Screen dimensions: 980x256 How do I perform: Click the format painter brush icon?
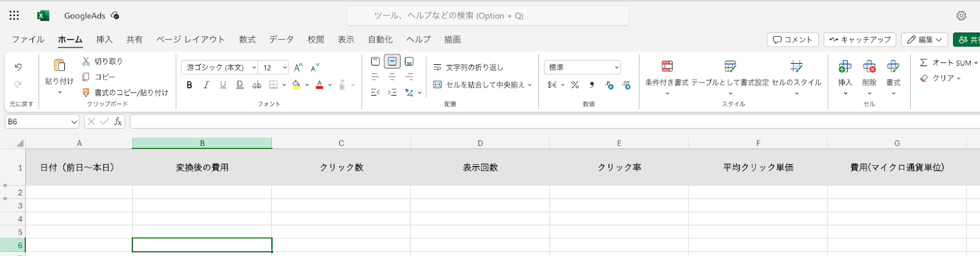click(x=86, y=92)
